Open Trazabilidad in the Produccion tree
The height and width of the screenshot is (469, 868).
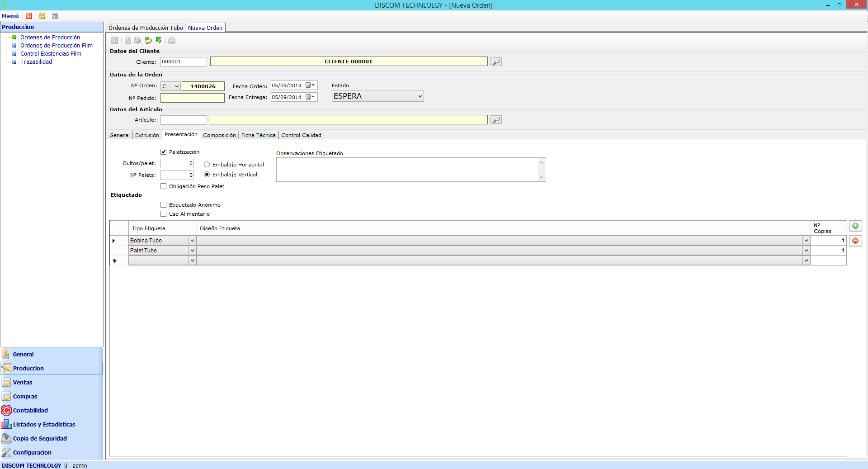[36, 62]
